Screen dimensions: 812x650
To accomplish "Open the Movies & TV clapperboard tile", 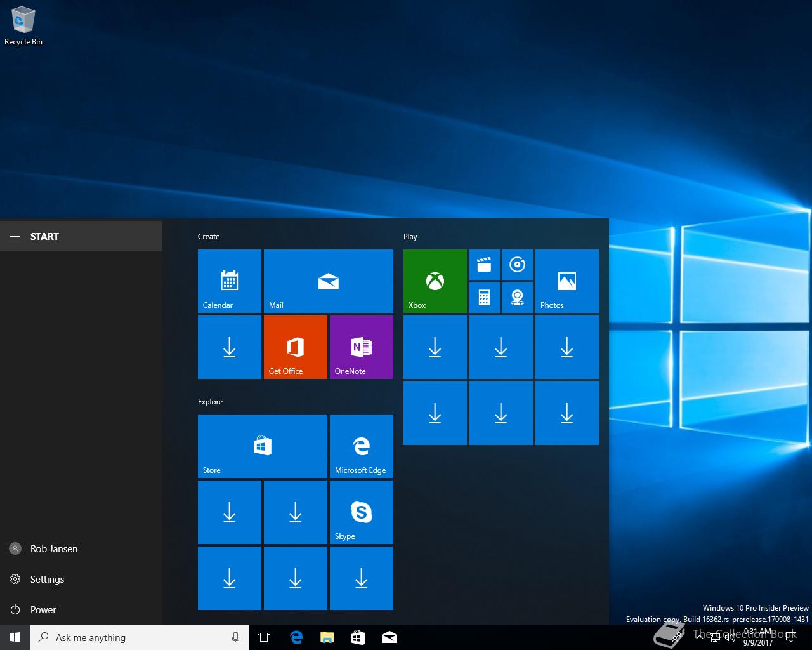I will [485, 265].
